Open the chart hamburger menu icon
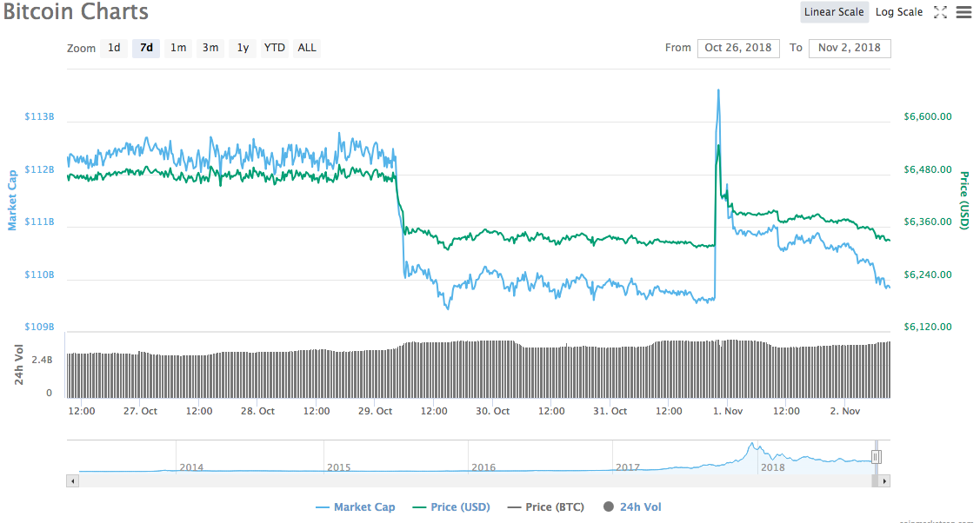Viewport: 980px width, 523px height. [964, 12]
